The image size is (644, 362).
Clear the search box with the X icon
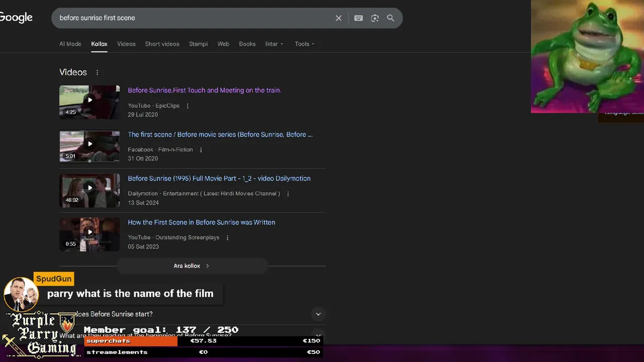pyautogui.click(x=339, y=18)
